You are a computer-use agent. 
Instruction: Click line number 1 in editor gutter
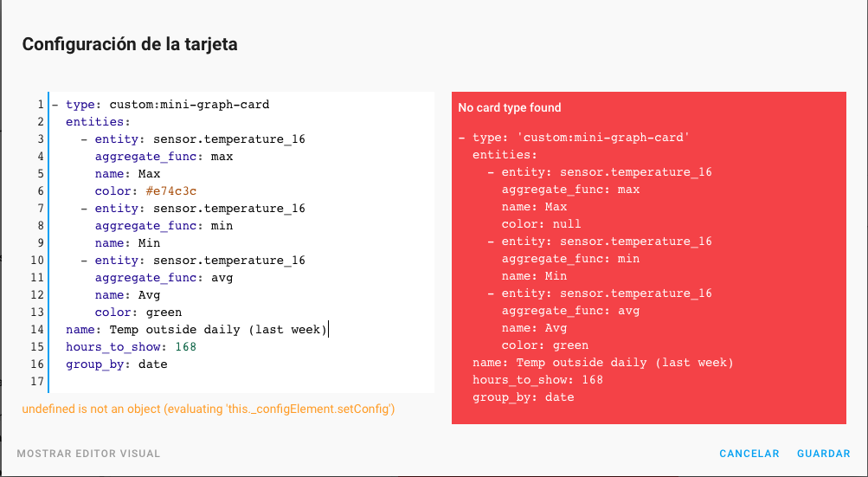tap(41, 105)
